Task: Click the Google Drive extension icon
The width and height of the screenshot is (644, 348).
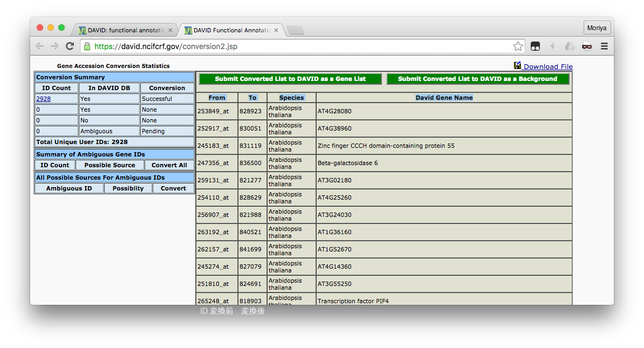Action: tap(569, 46)
